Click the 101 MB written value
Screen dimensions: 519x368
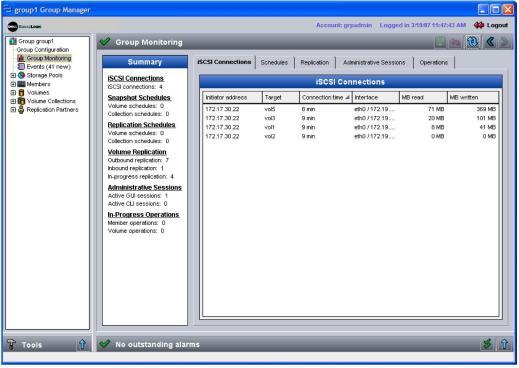click(x=486, y=118)
